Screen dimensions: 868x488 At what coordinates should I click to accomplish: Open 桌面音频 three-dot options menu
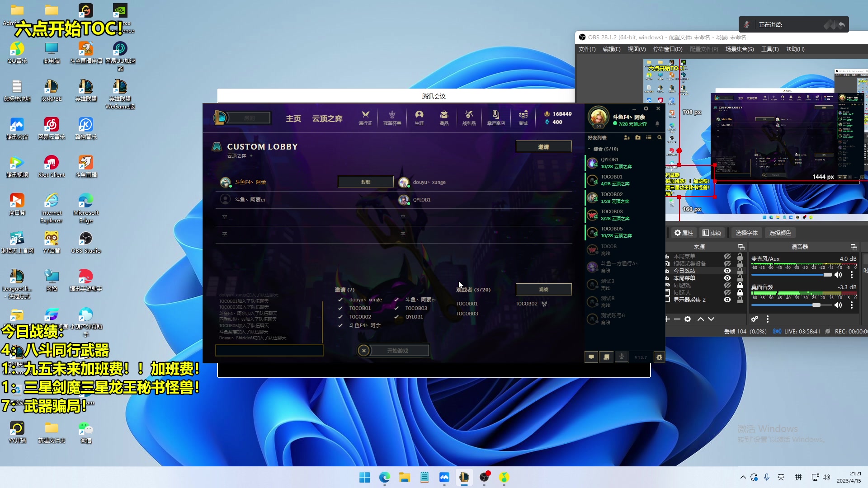(x=852, y=305)
